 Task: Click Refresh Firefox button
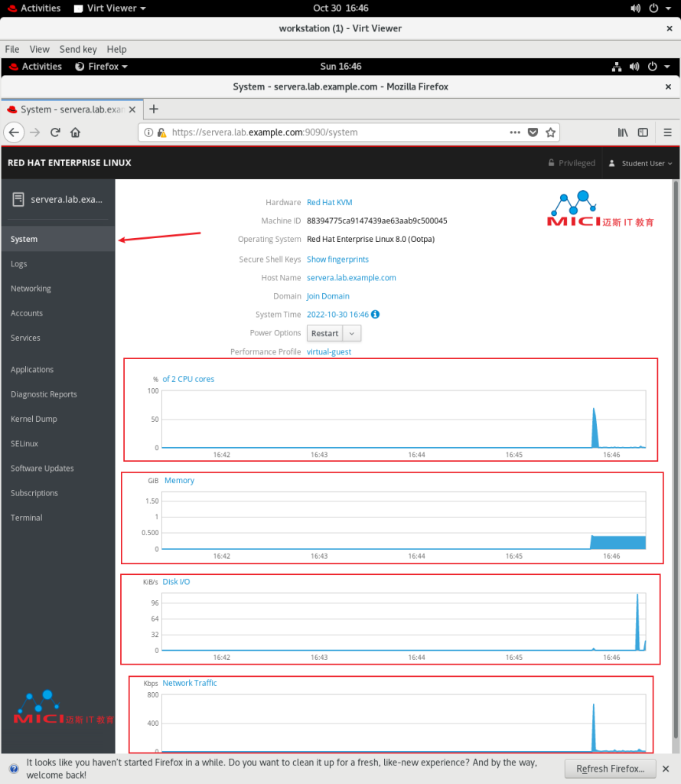(610, 769)
